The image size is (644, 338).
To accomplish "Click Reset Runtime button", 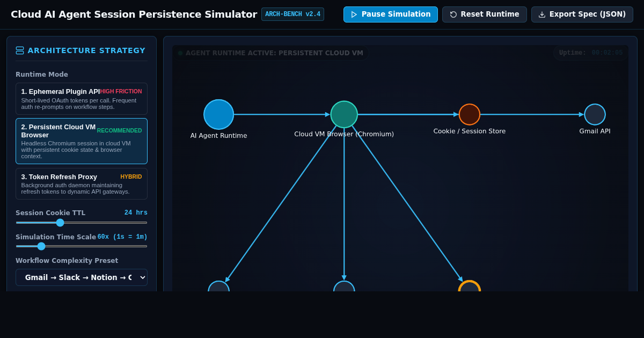I will click(484, 14).
